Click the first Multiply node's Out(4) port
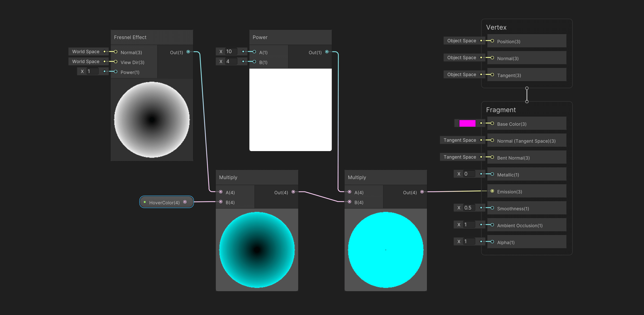Image resolution: width=644 pixels, height=315 pixels. [x=293, y=192]
